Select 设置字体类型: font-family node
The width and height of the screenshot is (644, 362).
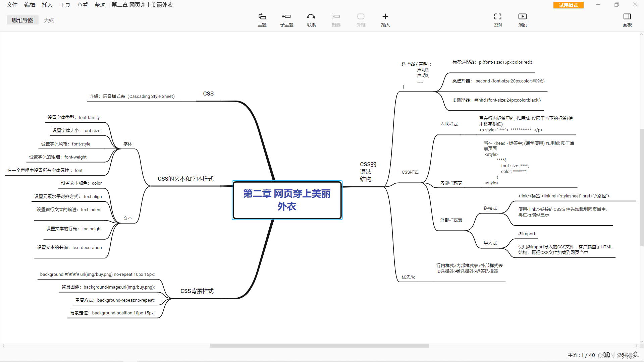pyautogui.click(x=73, y=117)
